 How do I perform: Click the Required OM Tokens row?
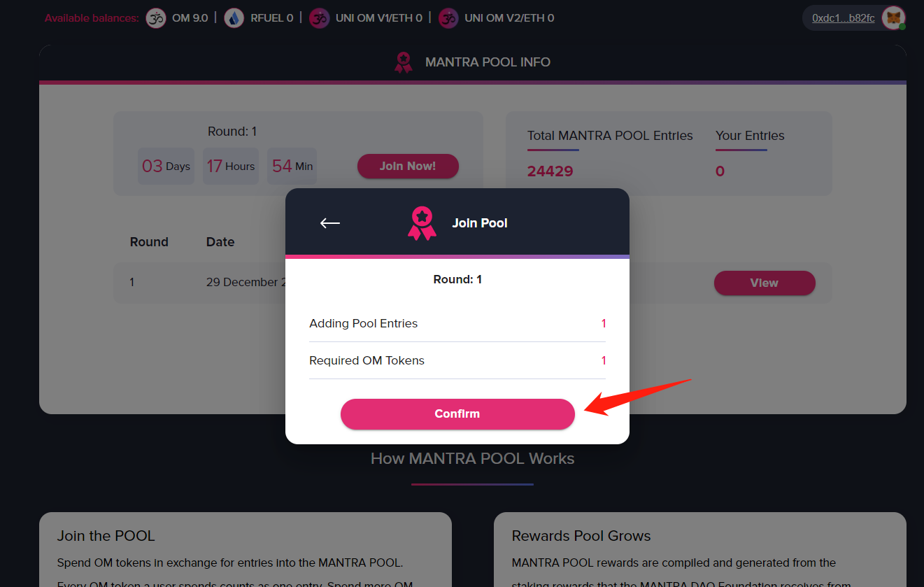pos(457,360)
